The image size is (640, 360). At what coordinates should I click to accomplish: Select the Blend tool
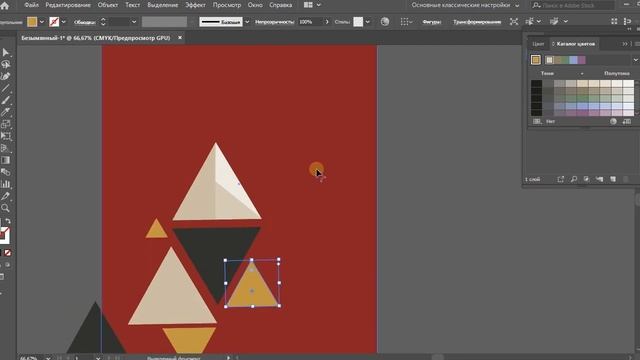(6, 172)
